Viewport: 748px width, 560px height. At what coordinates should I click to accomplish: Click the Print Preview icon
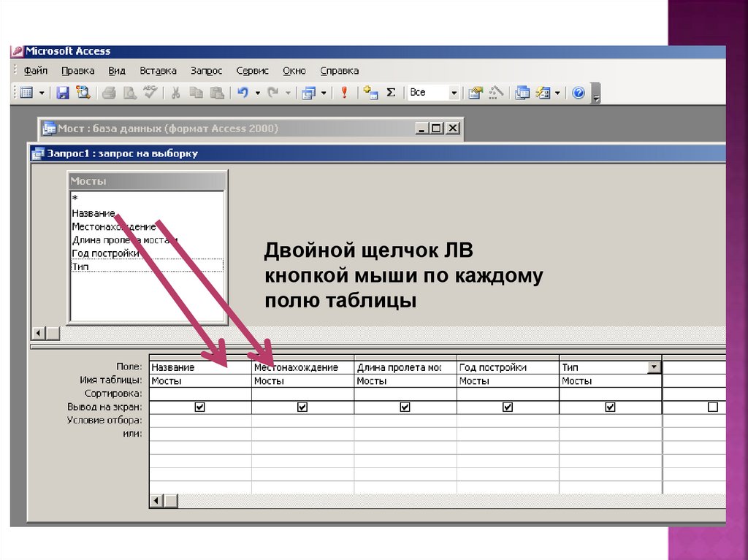[129, 93]
